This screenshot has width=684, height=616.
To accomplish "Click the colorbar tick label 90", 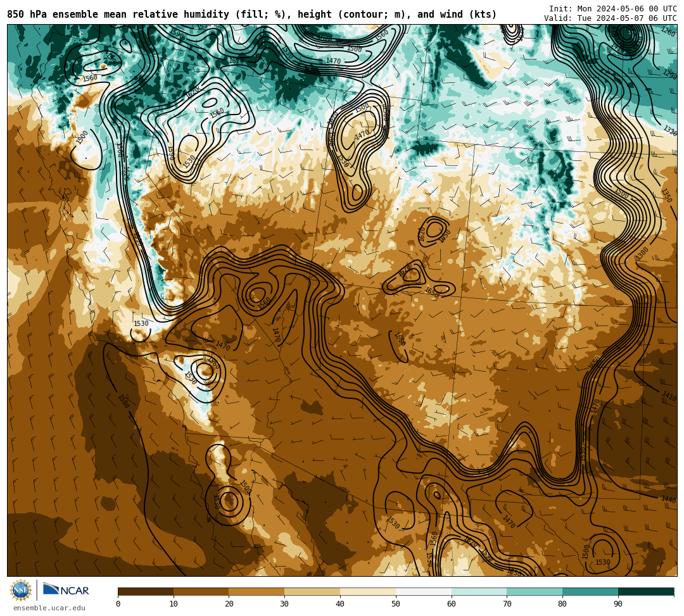I will [x=618, y=604].
